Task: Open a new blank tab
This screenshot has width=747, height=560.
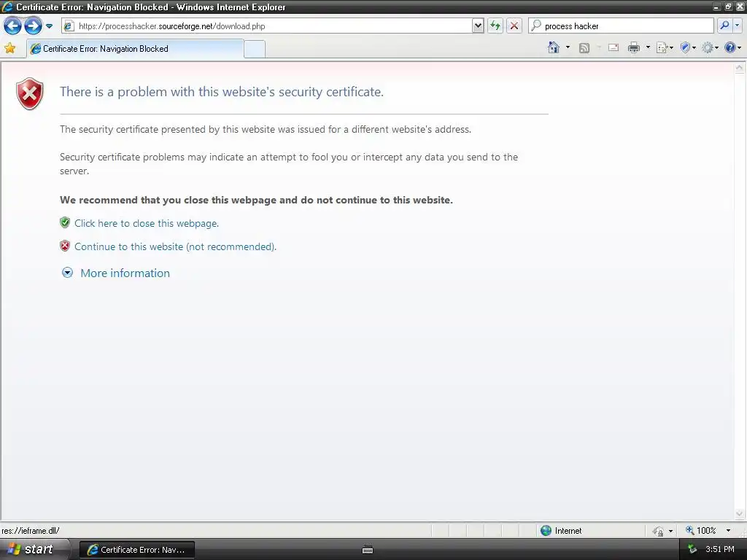Action: click(255, 49)
